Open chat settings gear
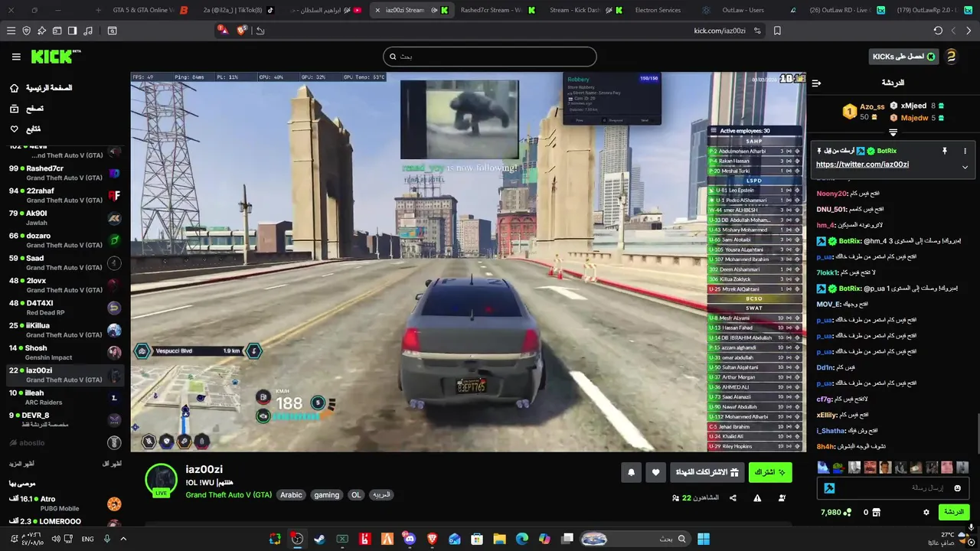Screen dimensions: 980x551 click(926, 512)
